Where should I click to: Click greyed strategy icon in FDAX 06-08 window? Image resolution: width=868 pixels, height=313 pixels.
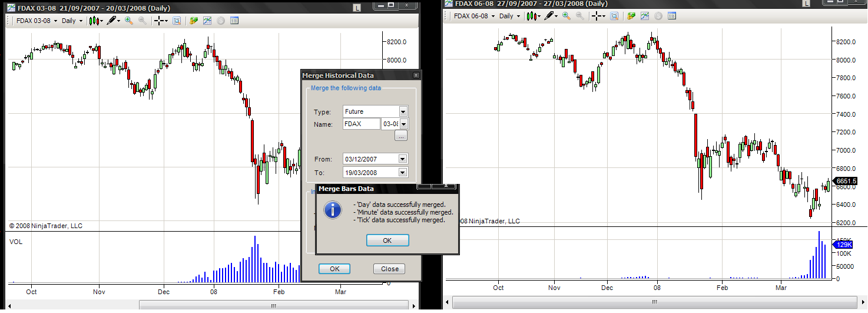click(658, 16)
